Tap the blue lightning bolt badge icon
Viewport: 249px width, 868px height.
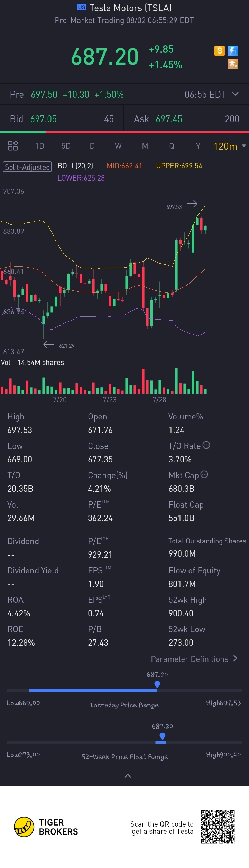[233, 51]
